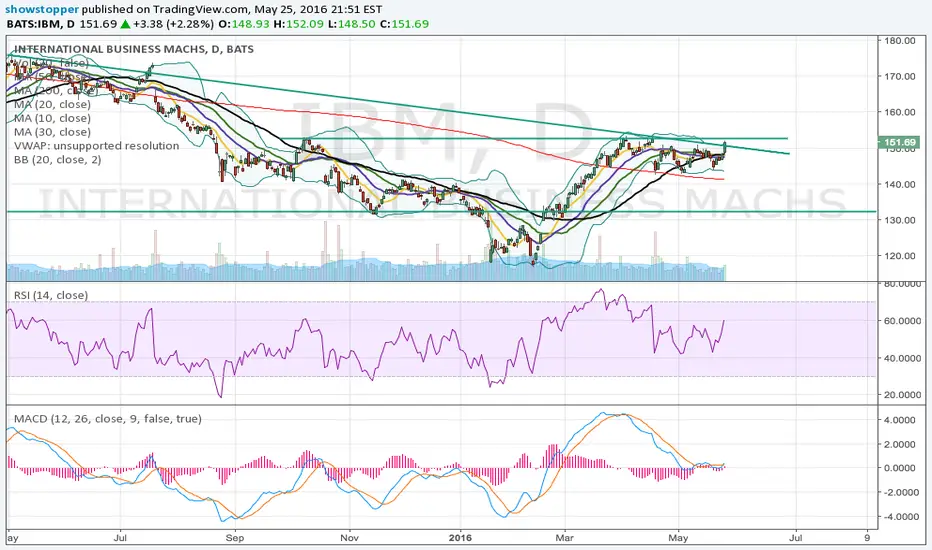Click the -4.0000 MACD axis label
Screen dimensions: 932x550
click(899, 517)
